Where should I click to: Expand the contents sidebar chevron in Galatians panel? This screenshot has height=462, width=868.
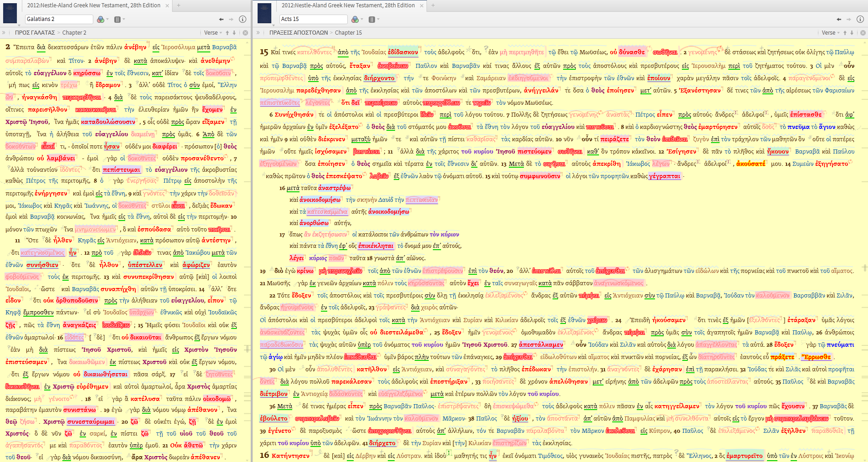coord(4,33)
